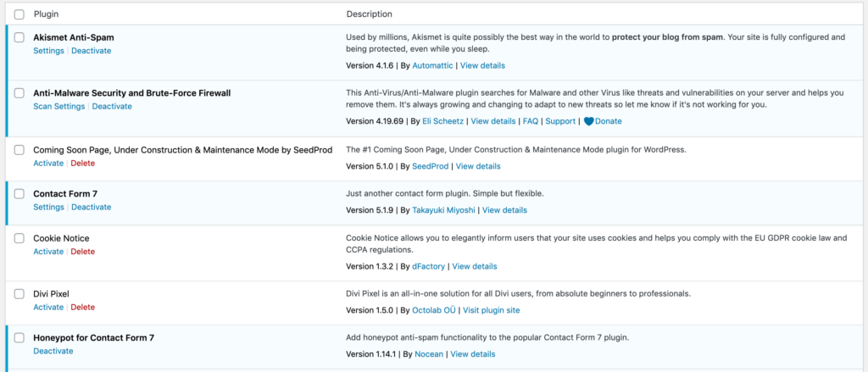Viewport: 868px width, 372px height.
Task: Visit plugin site for Divi Pixel
Action: 492,310
